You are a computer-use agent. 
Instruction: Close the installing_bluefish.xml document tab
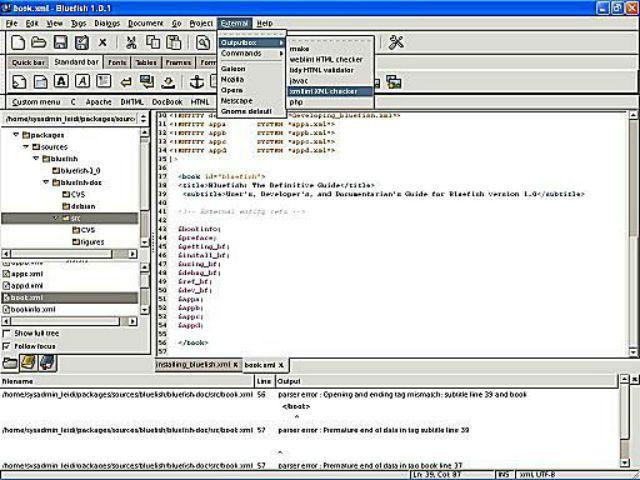[x=235, y=365]
